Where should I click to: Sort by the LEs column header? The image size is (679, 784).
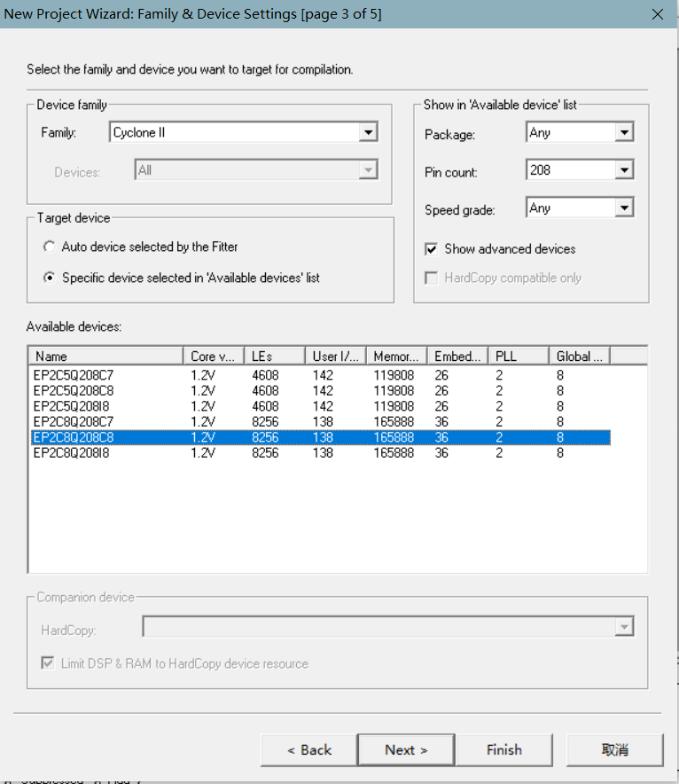click(x=274, y=356)
